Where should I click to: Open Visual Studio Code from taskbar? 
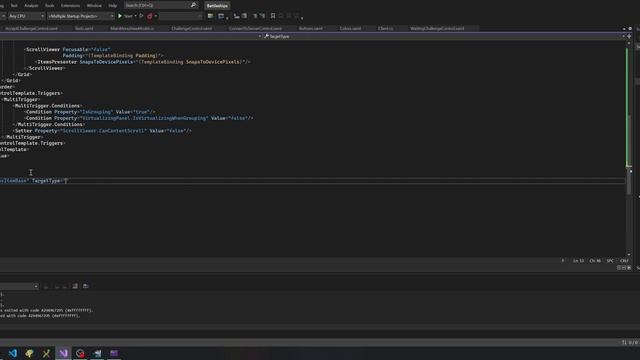[x=13, y=353]
